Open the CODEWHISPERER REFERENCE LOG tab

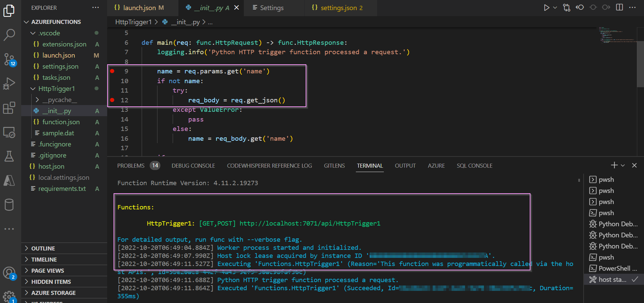pos(269,166)
